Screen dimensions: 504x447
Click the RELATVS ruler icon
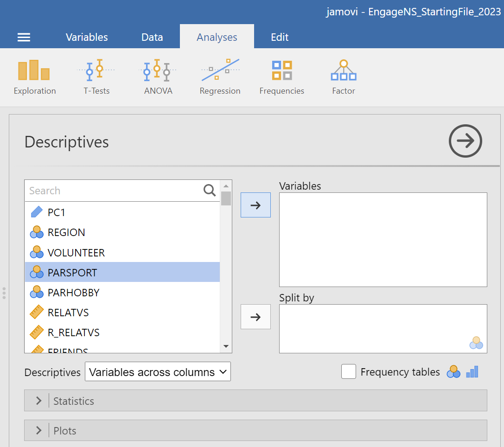point(37,312)
